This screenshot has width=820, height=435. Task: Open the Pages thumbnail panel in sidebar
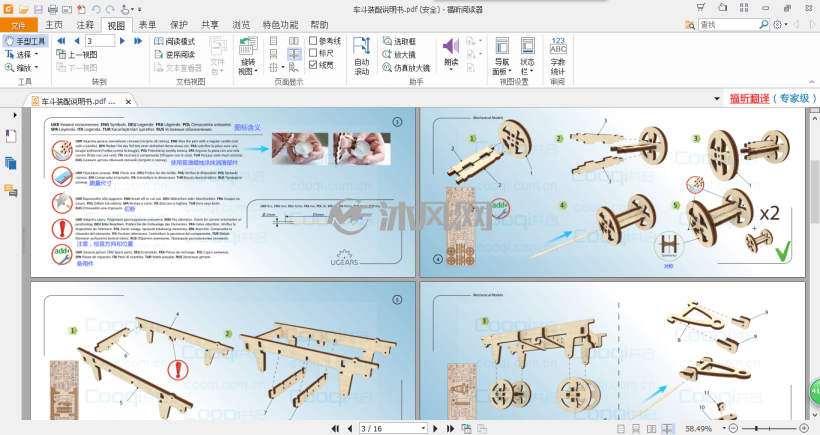(10, 163)
